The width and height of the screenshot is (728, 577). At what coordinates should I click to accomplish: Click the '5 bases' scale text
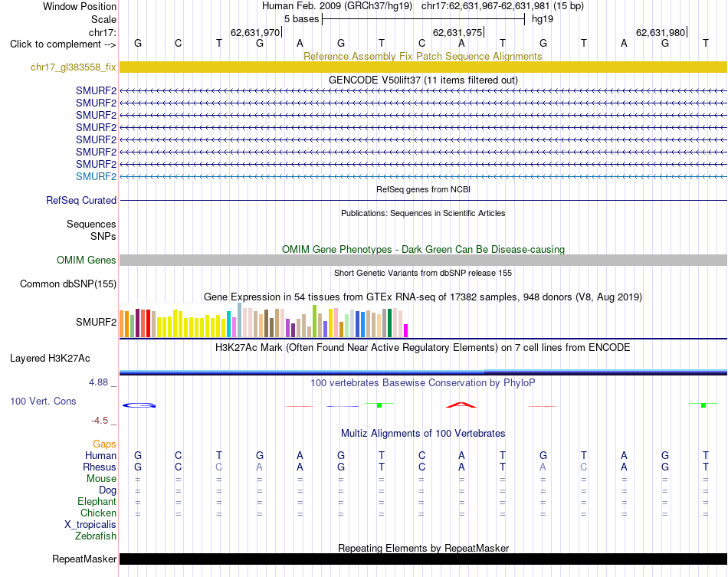tap(301, 19)
